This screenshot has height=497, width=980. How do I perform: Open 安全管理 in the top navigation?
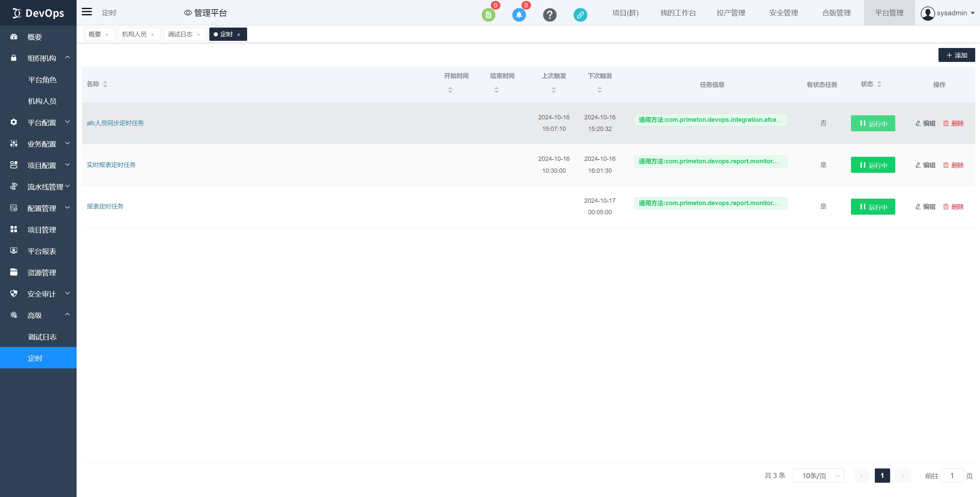pyautogui.click(x=783, y=13)
